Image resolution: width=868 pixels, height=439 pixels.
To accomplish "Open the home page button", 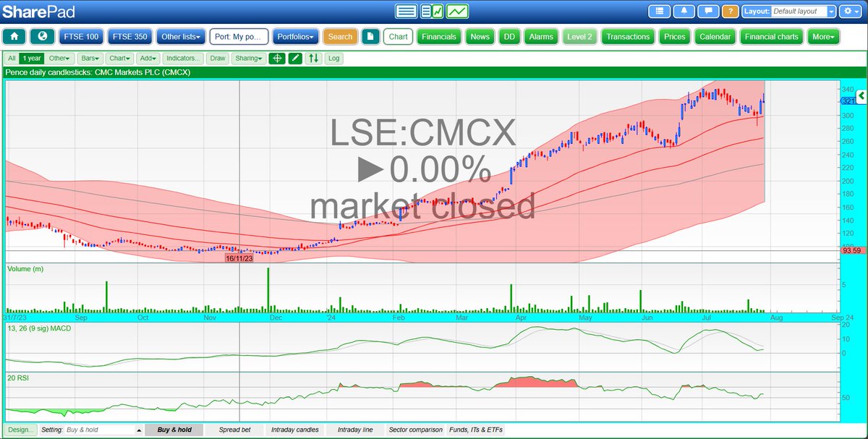I will (x=14, y=36).
